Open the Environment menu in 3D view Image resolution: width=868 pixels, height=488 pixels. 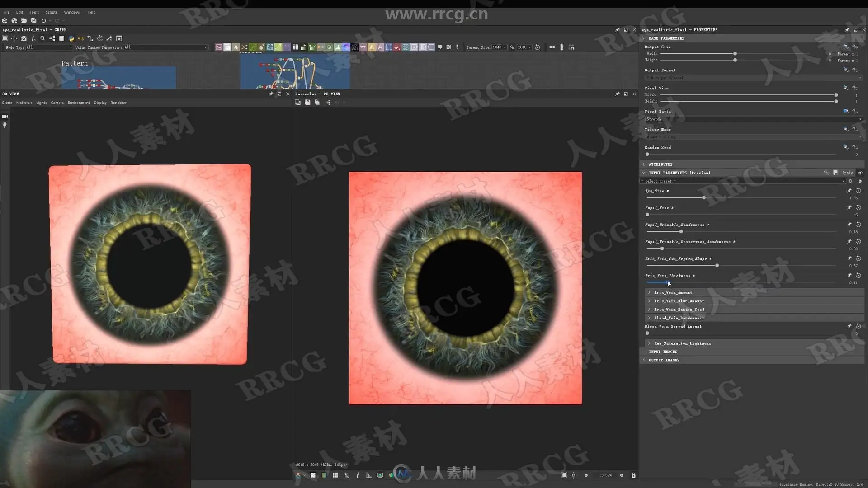pos(79,103)
